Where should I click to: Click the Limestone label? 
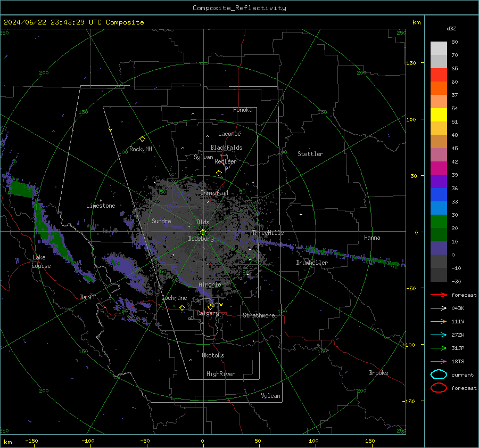101,206
